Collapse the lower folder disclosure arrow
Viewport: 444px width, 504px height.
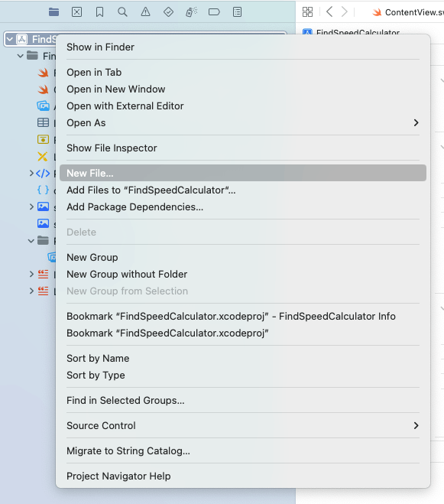tap(31, 240)
